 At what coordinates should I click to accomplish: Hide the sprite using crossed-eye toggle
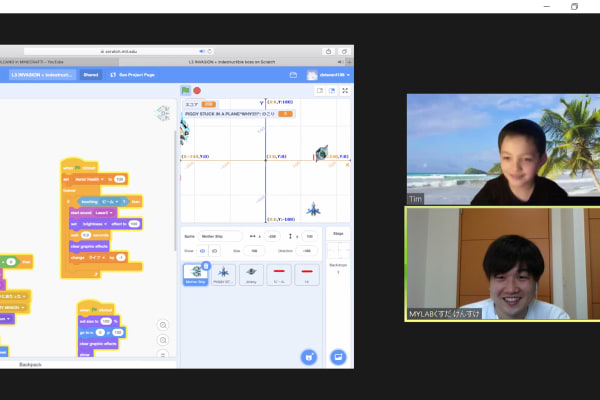(215, 250)
